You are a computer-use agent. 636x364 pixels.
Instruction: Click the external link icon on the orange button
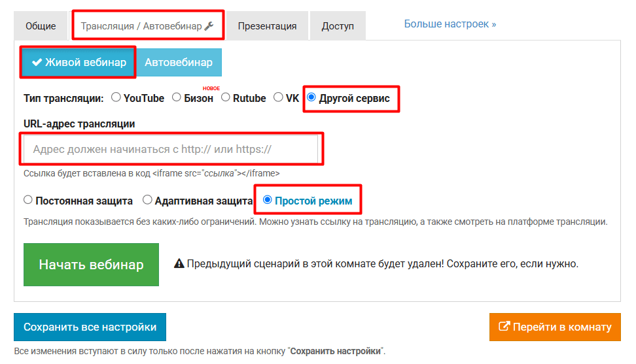(x=504, y=327)
